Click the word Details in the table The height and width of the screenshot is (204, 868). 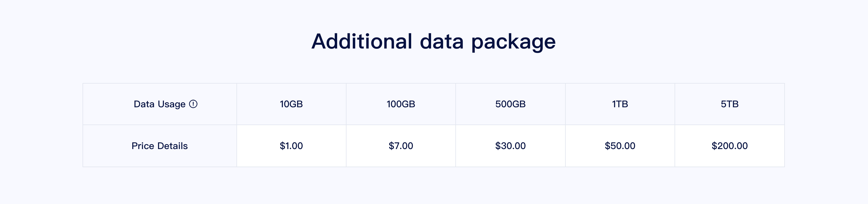point(172,146)
